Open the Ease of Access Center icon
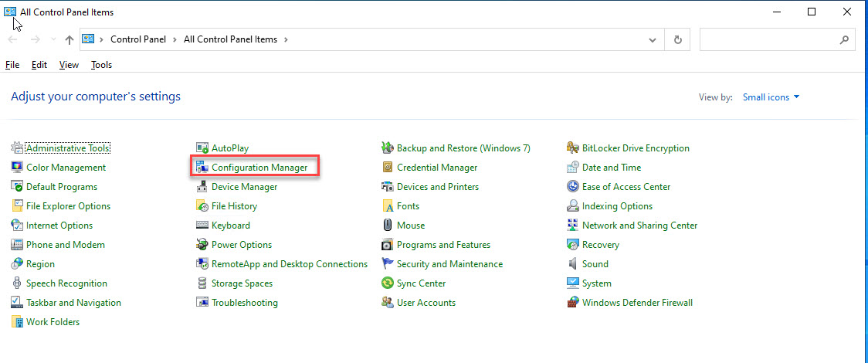Screen dimensions: 868x363 573,187
